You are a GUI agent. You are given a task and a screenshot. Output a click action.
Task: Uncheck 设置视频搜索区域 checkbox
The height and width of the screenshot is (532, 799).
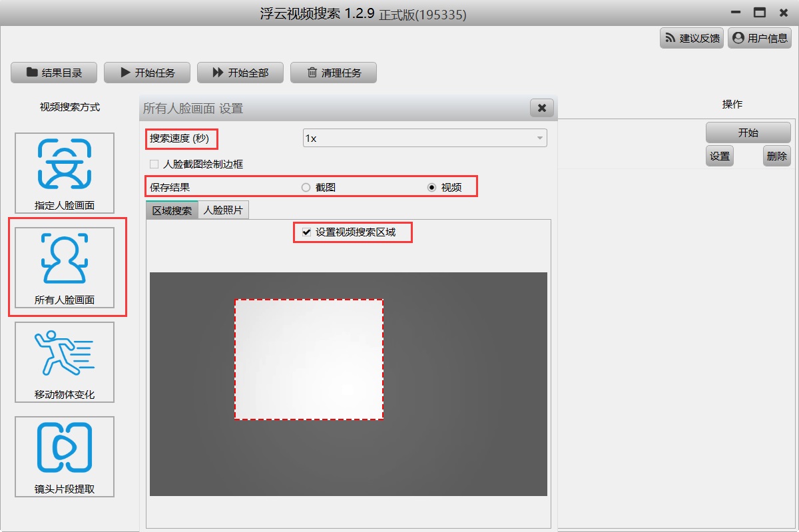(x=307, y=232)
